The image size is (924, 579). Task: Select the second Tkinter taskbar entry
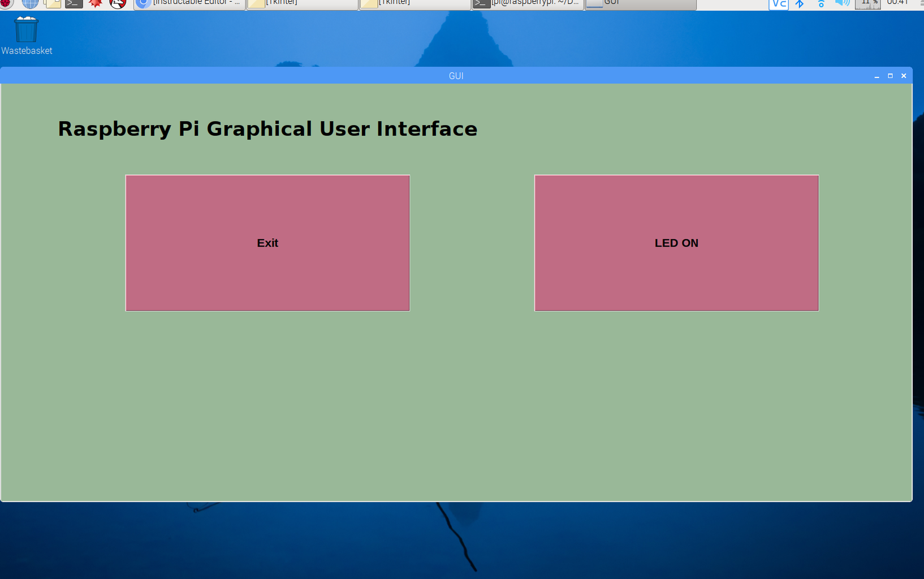tap(414, 3)
